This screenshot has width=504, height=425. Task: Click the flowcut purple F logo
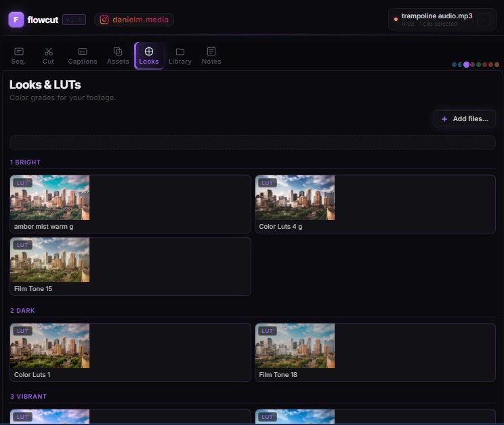pos(16,20)
